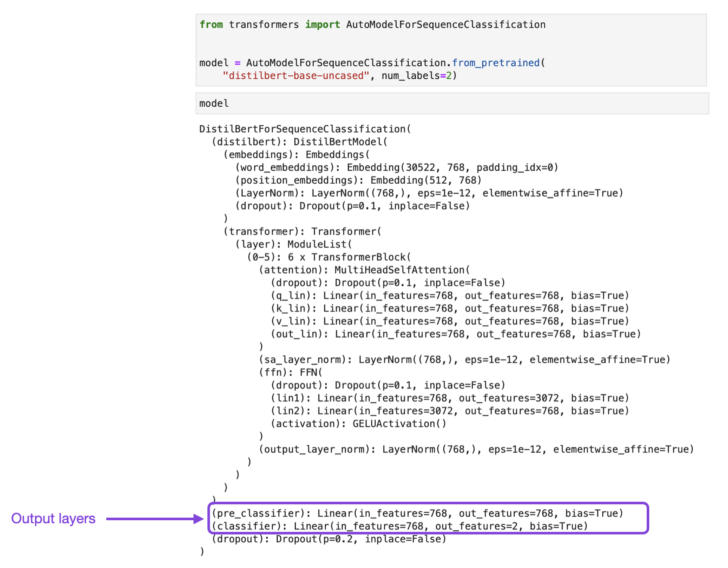Viewport: 728px width, 568px height.
Task: Focus the code cell containing only "model"
Action: pos(452,104)
